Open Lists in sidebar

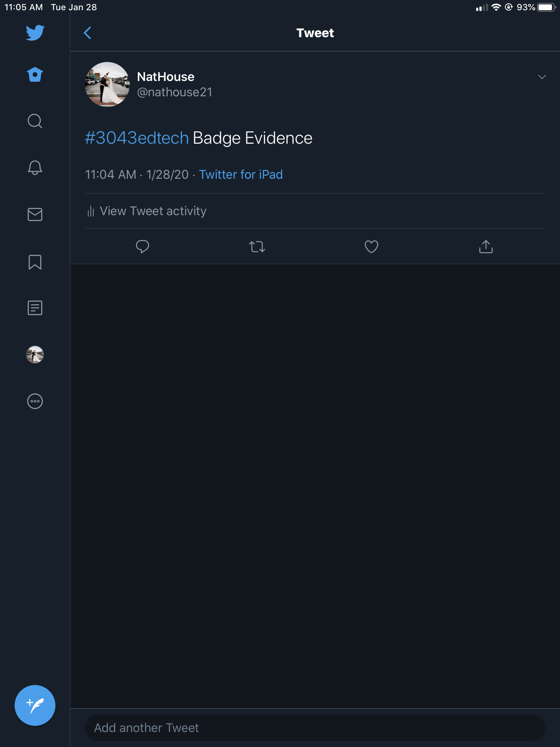35,308
